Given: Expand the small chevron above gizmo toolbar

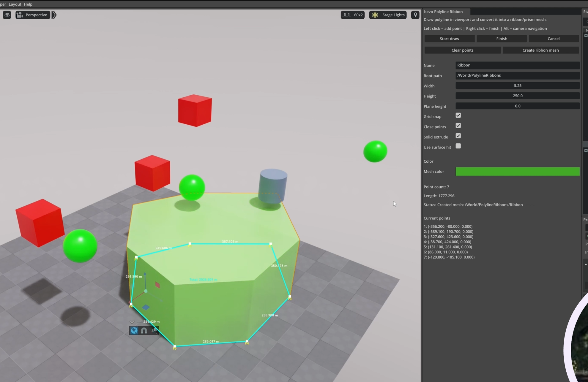Looking at the screenshot, I should [132, 322].
